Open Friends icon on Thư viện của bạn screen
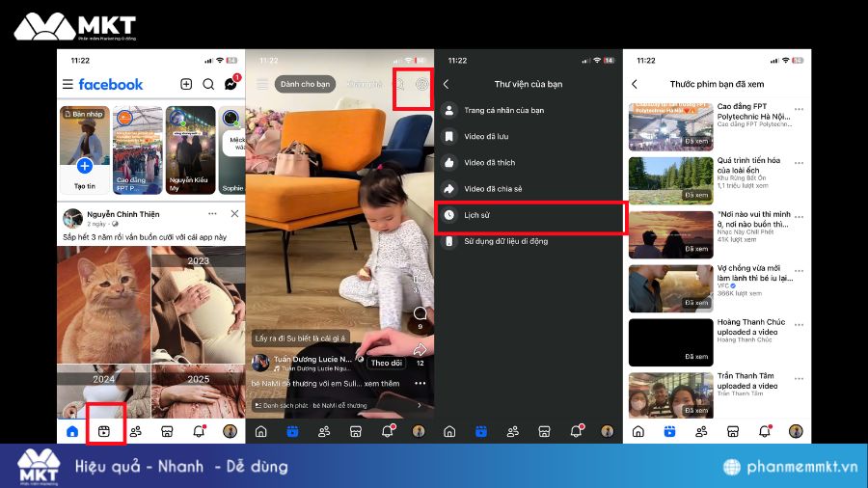 click(x=513, y=431)
